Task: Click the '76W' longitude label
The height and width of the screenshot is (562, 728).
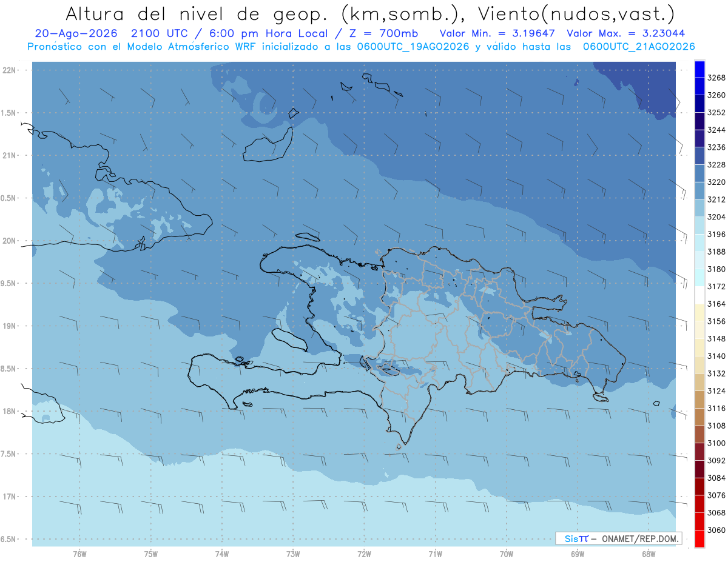Action: (x=79, y=554)
